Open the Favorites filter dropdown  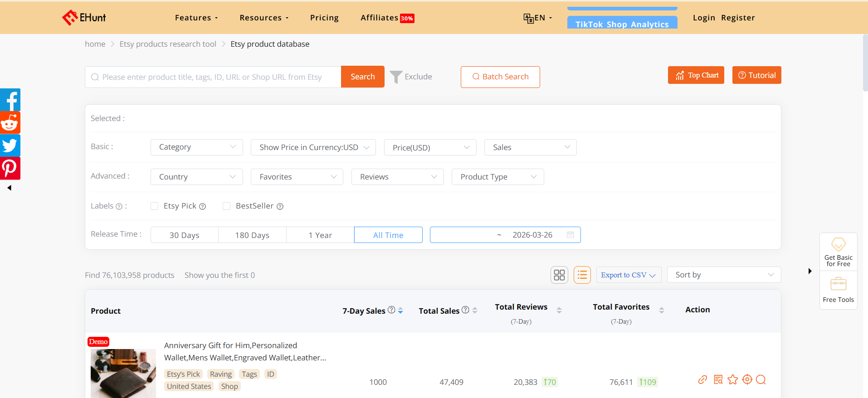297,177
